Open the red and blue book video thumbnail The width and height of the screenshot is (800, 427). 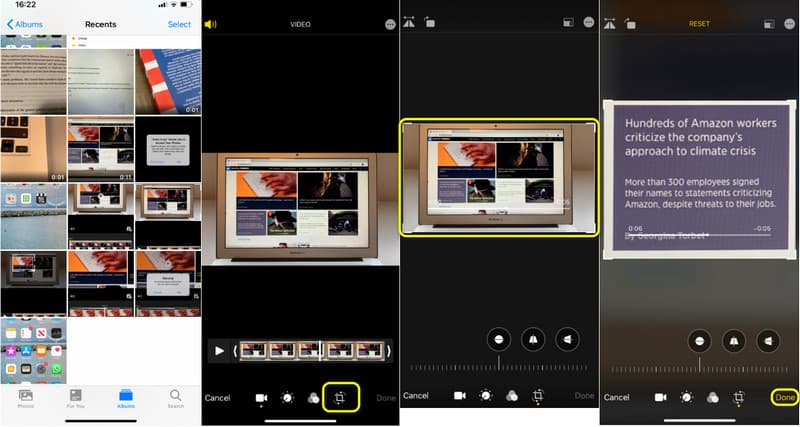click(x=168, y=82)
